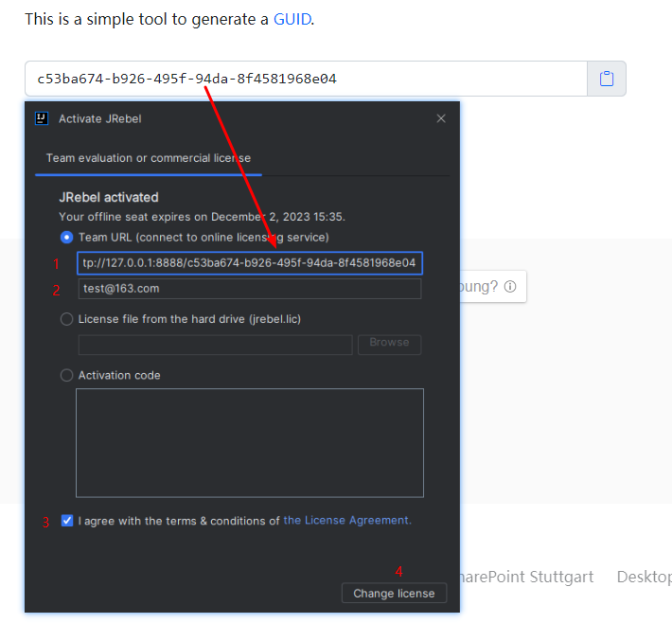672x623 pixels.
Task: Focus the Team URL input field
Action: pyautogui.click(x=250, y=263)
